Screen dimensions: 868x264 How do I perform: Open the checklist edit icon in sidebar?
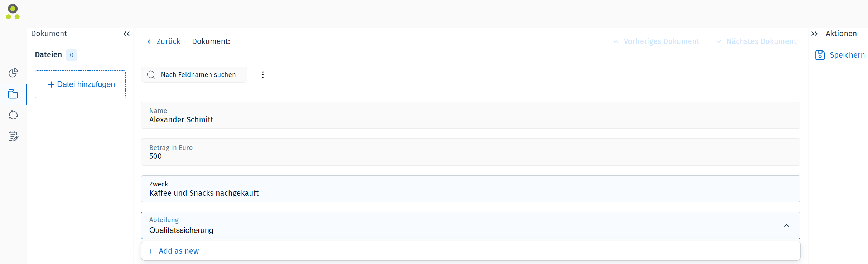tap(13, 136)
